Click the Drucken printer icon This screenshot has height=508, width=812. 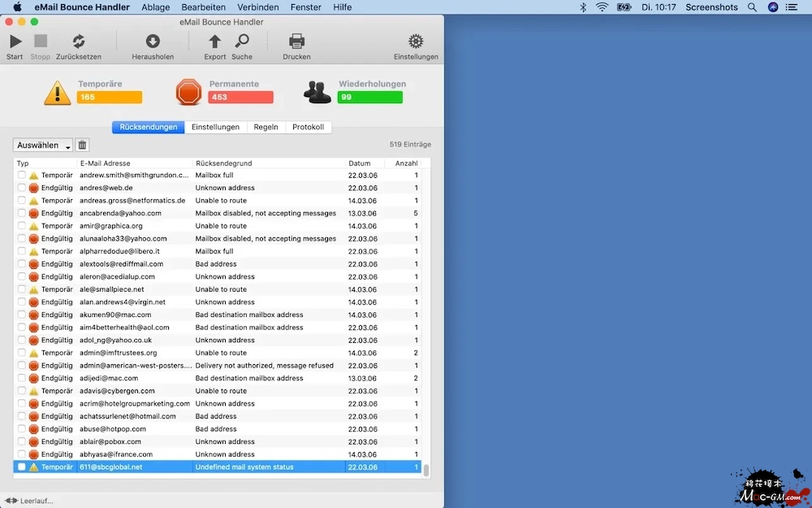(297, 41)
